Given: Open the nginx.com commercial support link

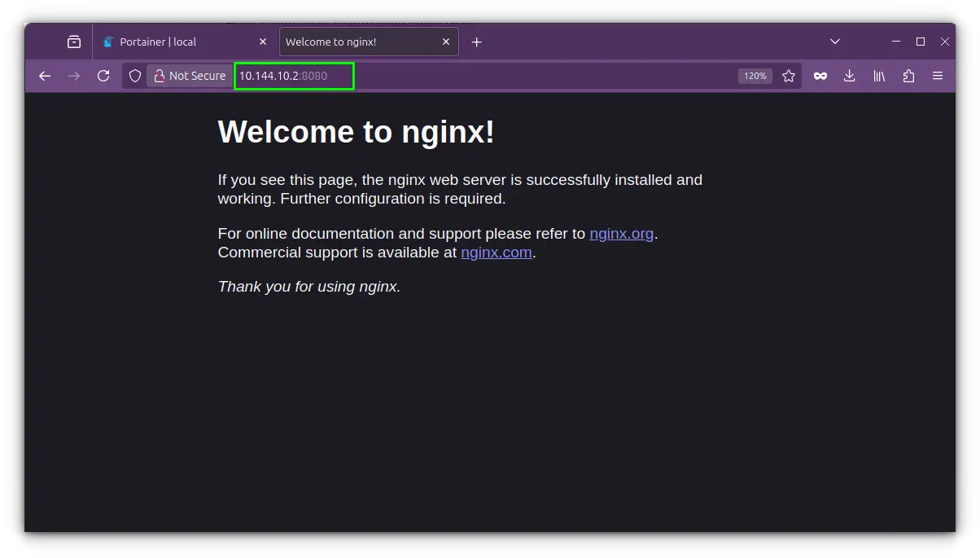Looking at the screenshot, I should click(x=497, y=253).
